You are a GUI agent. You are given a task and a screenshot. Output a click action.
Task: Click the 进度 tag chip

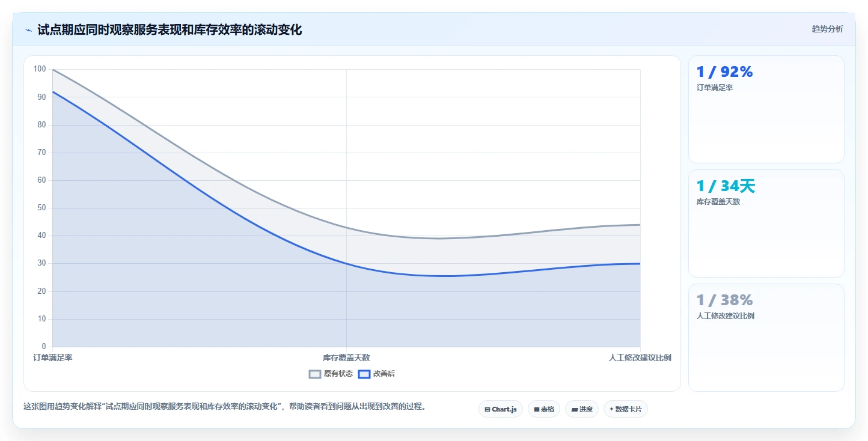[x=582, y=409]
